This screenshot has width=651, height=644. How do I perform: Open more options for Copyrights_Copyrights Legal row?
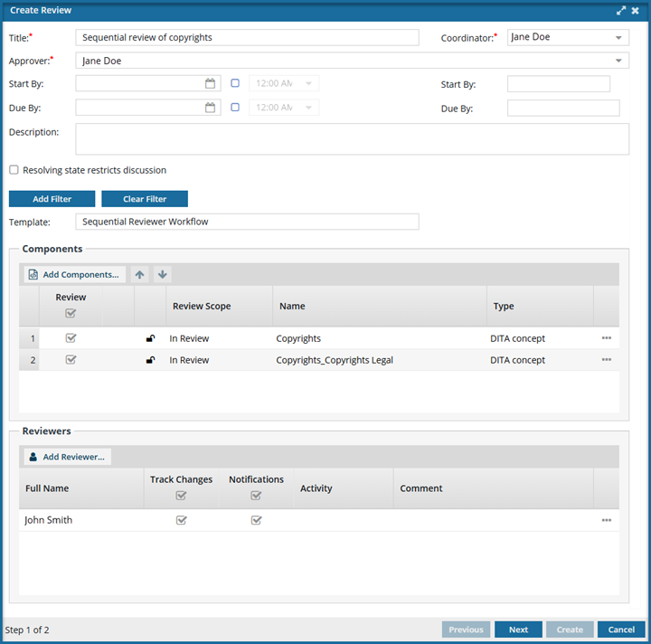pyautogui.click(x=606, y=360)
